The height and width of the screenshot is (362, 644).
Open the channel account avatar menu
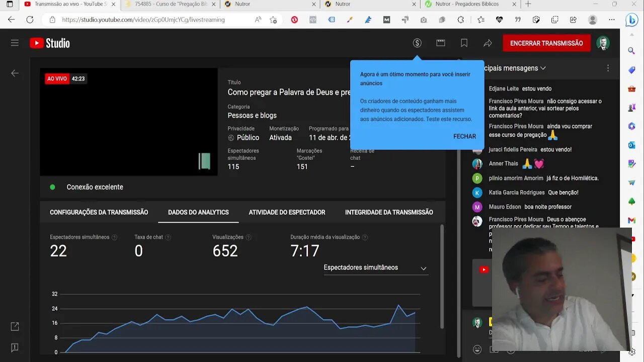pyautogui.click(x=603, y=43)
